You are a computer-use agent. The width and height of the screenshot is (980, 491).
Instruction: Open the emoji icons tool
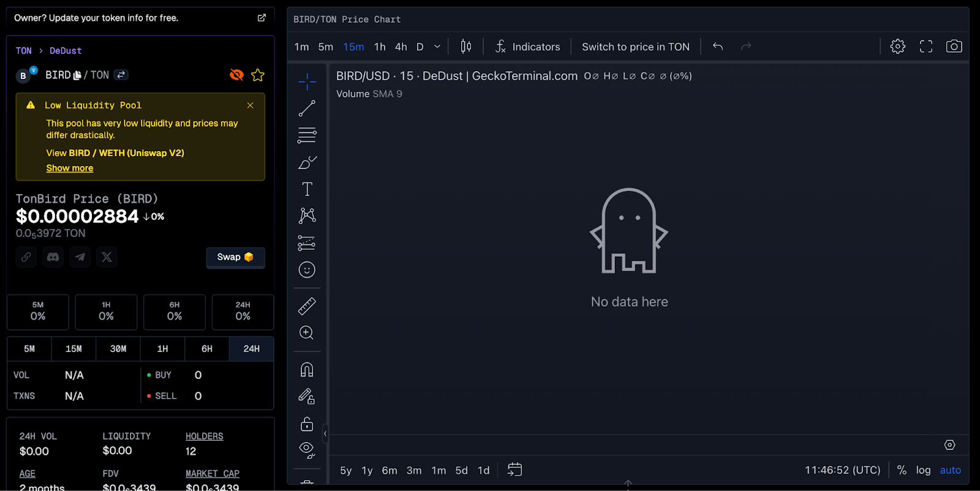[x=307, y=270]
